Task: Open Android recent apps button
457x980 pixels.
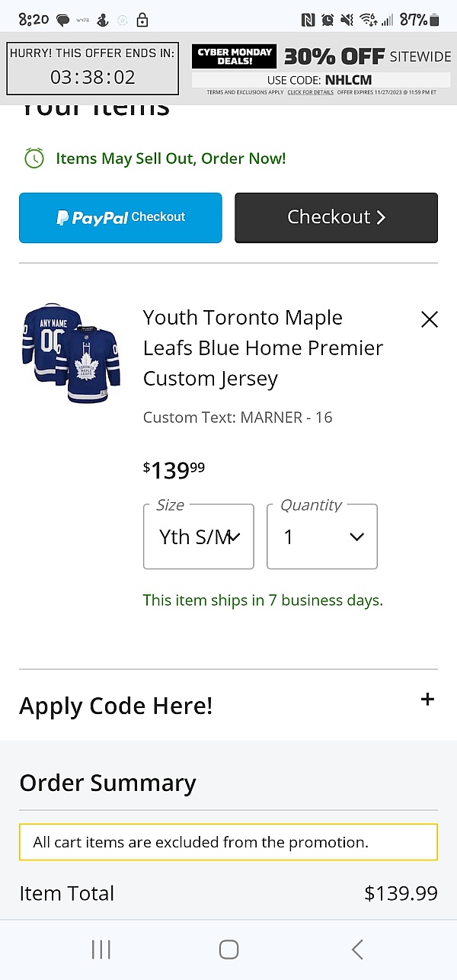Action: click(101, 949)
